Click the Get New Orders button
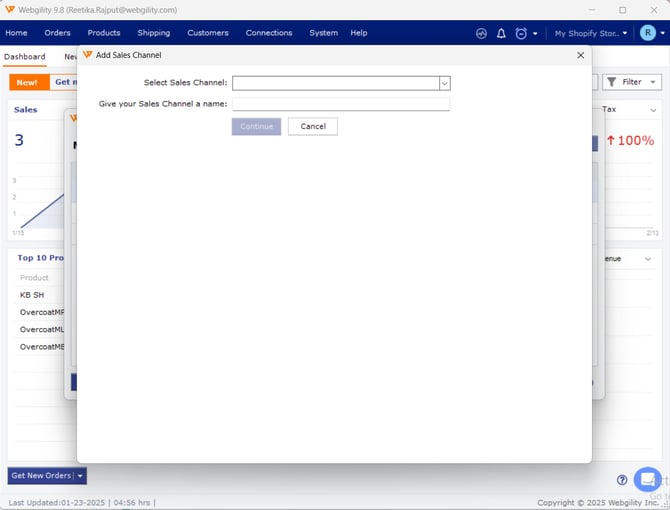The width and height of the screenshot is (670, 510). pos(41,476)
